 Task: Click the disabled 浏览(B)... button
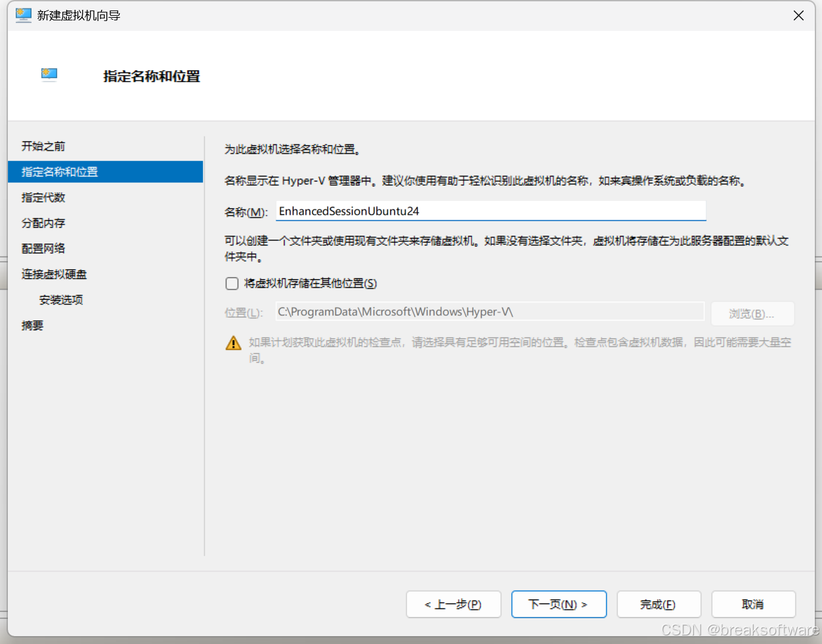pyautogui.click(x=752, y=314)
